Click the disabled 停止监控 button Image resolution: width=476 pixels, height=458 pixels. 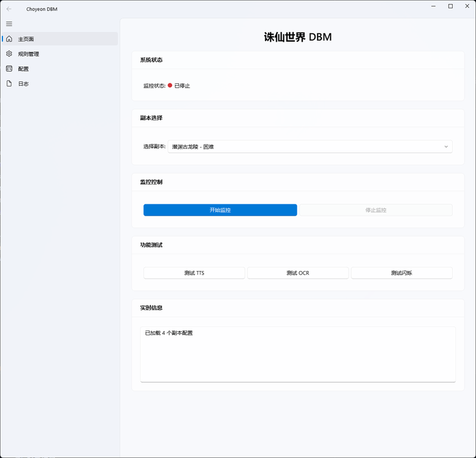[x=376, y=210]
